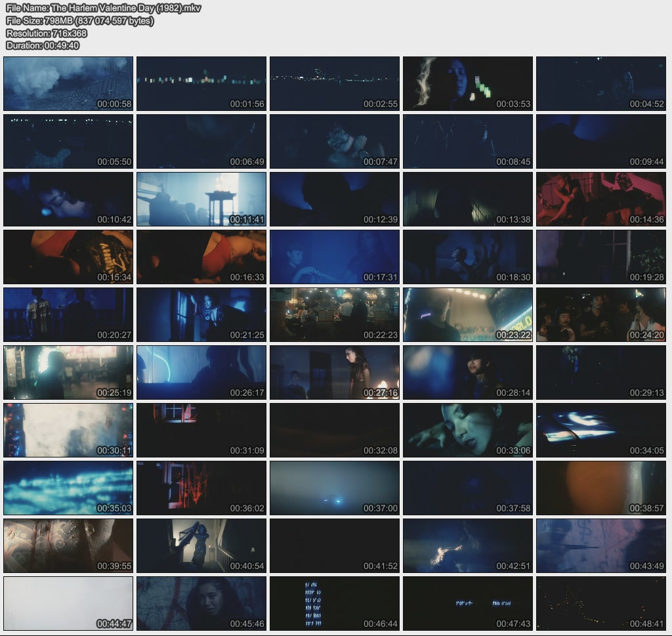
Task: Click the thumbnail stamped 00:10:42
Action: (x=68, y=200)
